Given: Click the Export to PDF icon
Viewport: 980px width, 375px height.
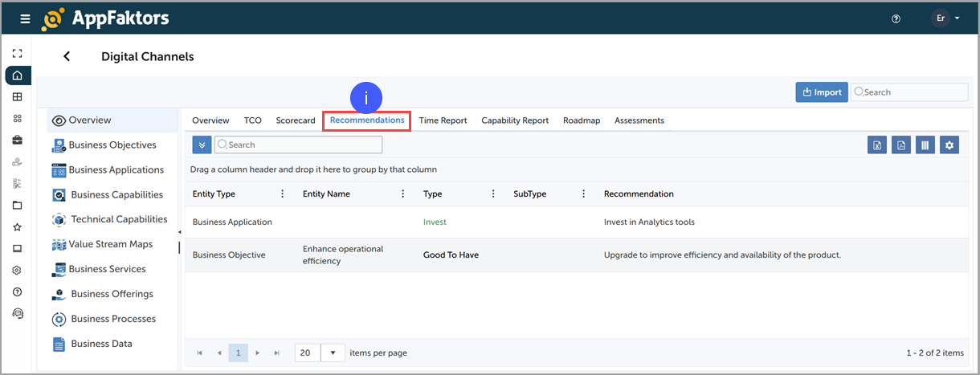Looking at the screenshot, I should pyautogui.click(x=901, y=145).
